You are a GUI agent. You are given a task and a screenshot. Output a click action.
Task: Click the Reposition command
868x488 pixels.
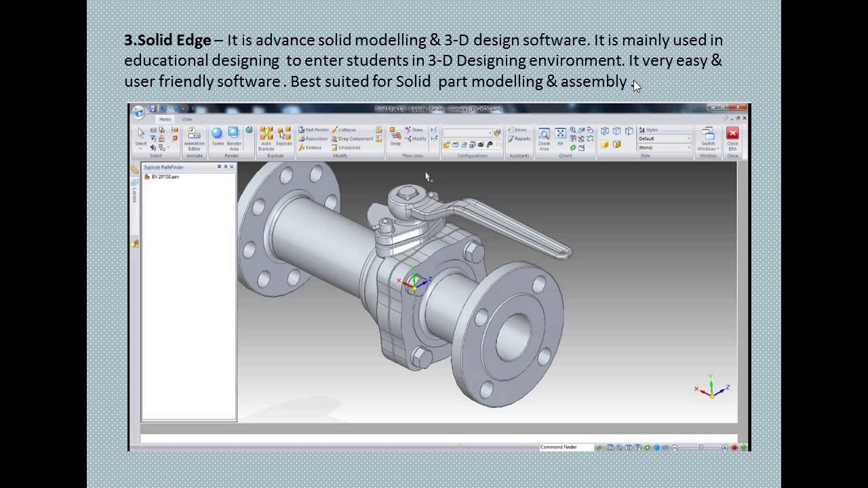[313, 138]
